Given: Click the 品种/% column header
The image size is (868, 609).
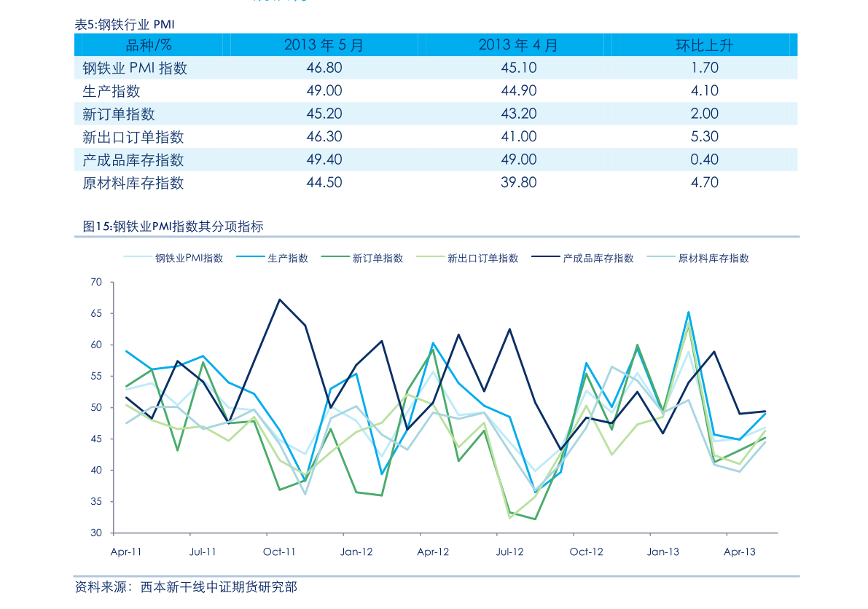Looking at the screenshot, I should point(149,45).
